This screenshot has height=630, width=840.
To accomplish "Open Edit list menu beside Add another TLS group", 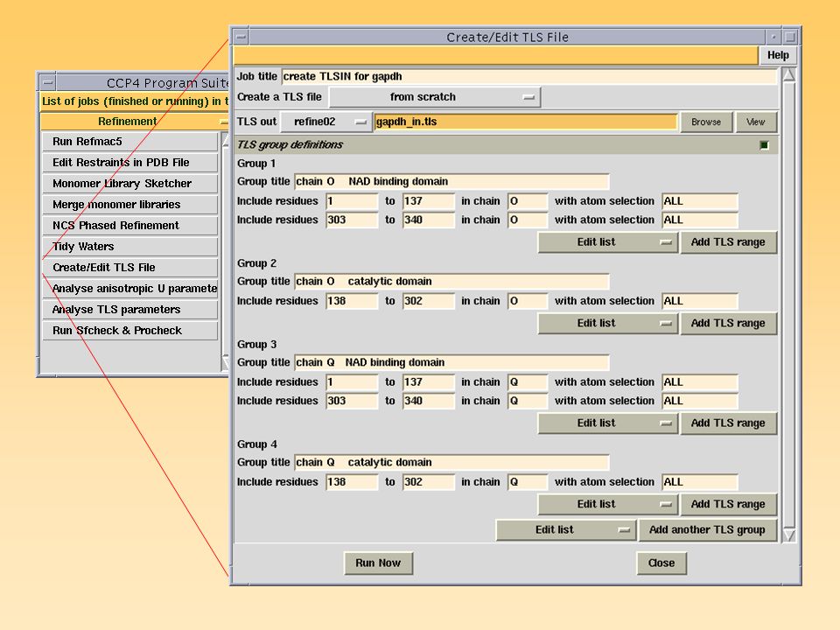I will click(x=566, y=530).
